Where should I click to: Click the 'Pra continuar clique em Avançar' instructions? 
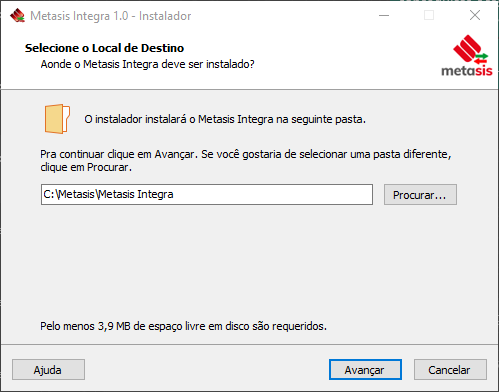[246, 161]
